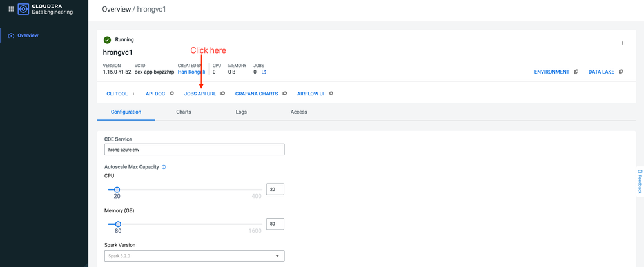644x267 pixels.
Task: Click the CPU value box showing 20
Action: (x=275, y=190)
